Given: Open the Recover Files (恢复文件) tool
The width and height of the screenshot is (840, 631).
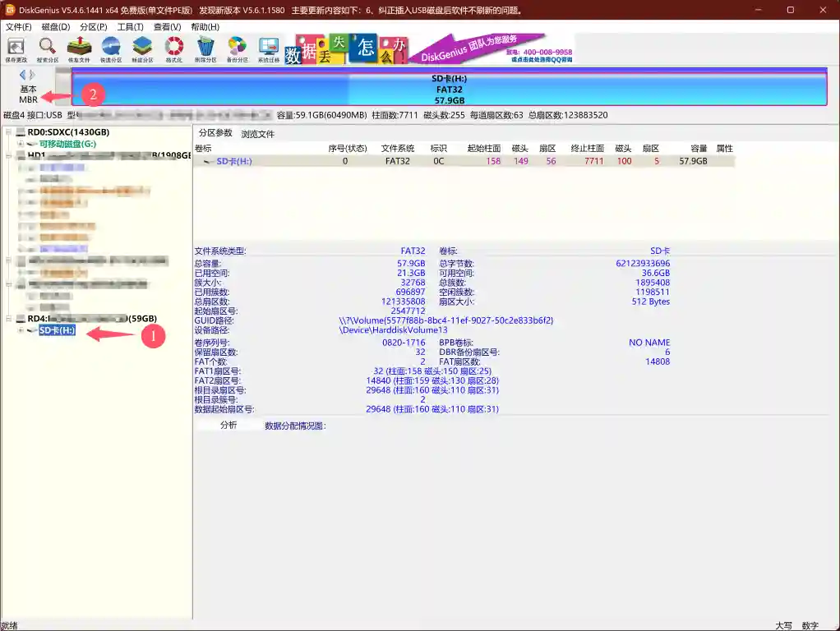Looking at the screenshot, I should coord(79,48).
